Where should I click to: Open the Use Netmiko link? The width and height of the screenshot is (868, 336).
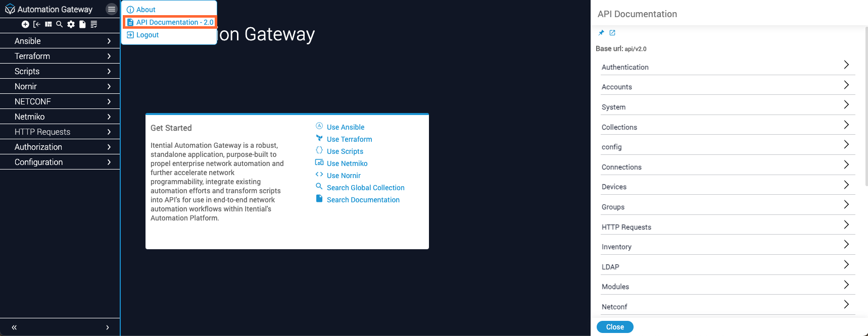347,163
